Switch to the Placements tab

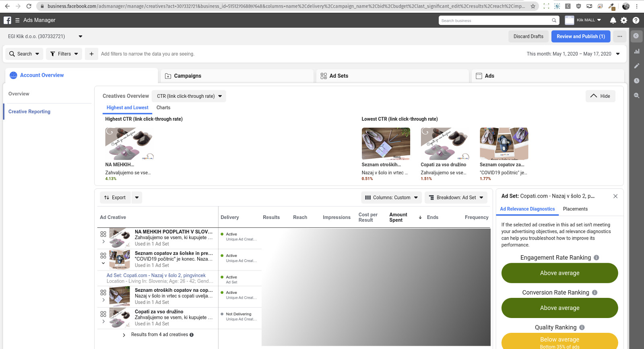pyautogui.click(x=575, y=209)
